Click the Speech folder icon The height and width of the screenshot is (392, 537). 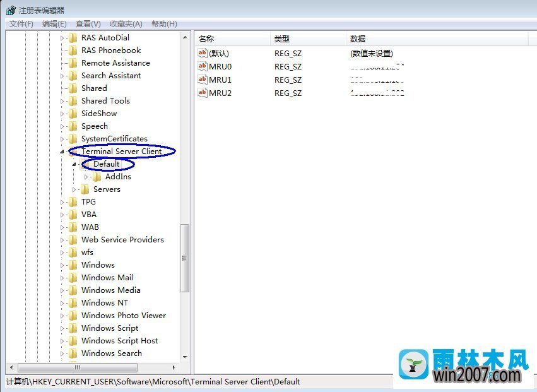[73, 126]
